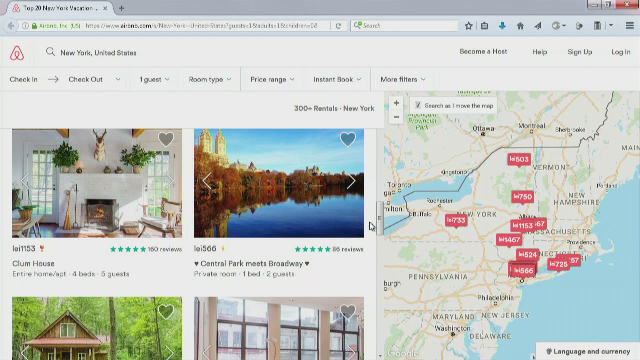Click Become a Host link
The image size is (640, 360).
tap(483, 51)
